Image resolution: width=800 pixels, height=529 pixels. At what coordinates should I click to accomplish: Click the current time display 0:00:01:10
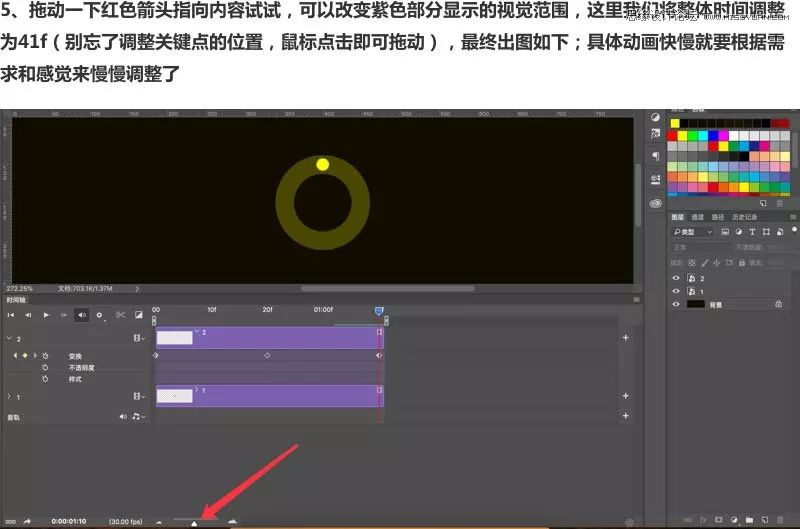pyautogui.click(x=69, y=521)
